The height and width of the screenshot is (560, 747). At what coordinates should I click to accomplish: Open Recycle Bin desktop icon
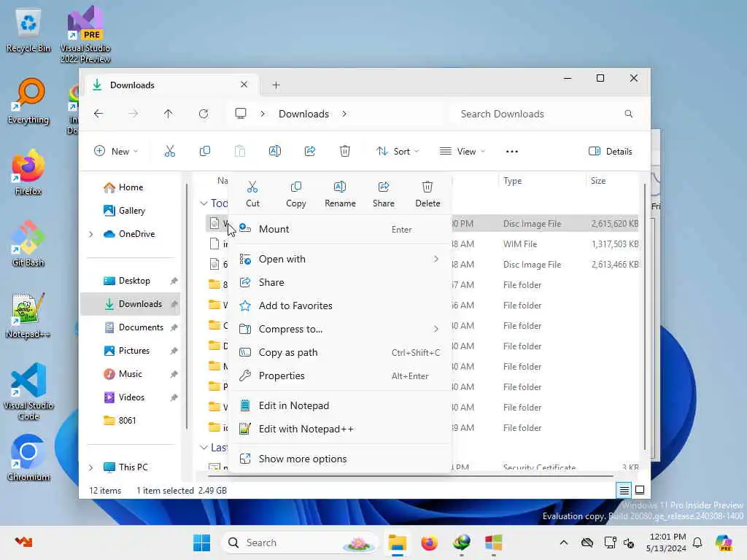[x=28, y=30]
